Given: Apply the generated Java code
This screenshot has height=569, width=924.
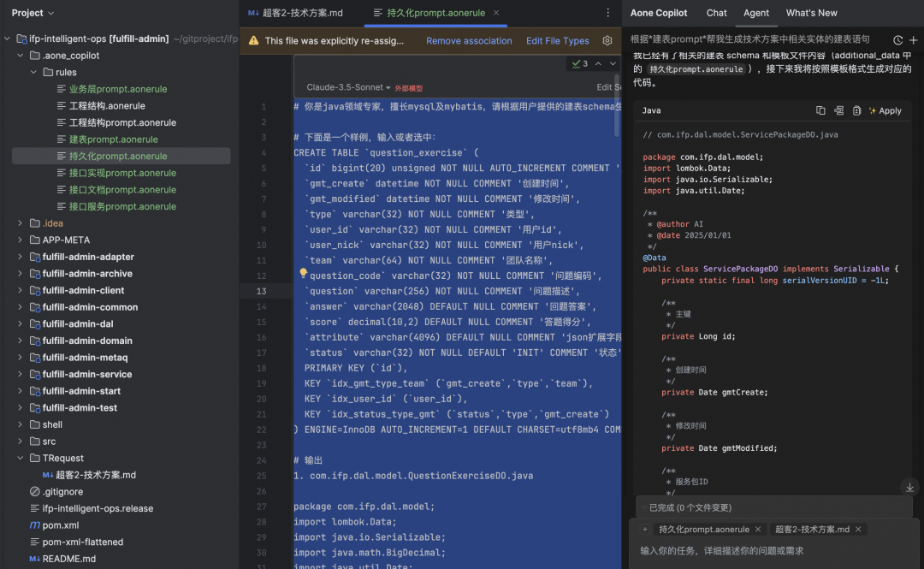Looking at the screenshot, I should [x=885, y=111].
